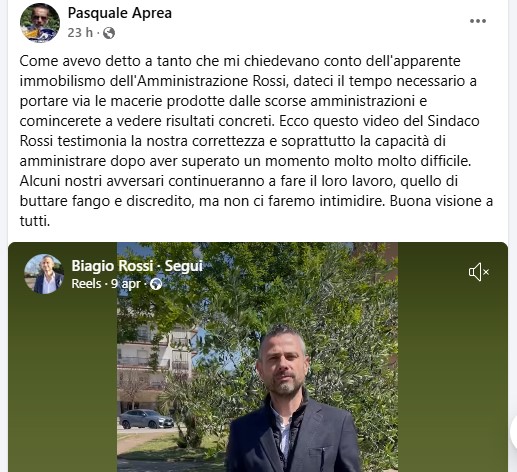Click the globe icon next to 9 apr
Image resolution: width=517 pixels, height=472 pixels.
156,284
